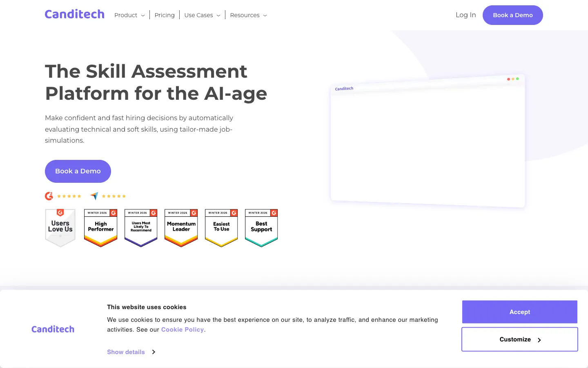Expand the Use Cases dropdown menu
This screenshot has height=368, width=588.
pos(203,15)
